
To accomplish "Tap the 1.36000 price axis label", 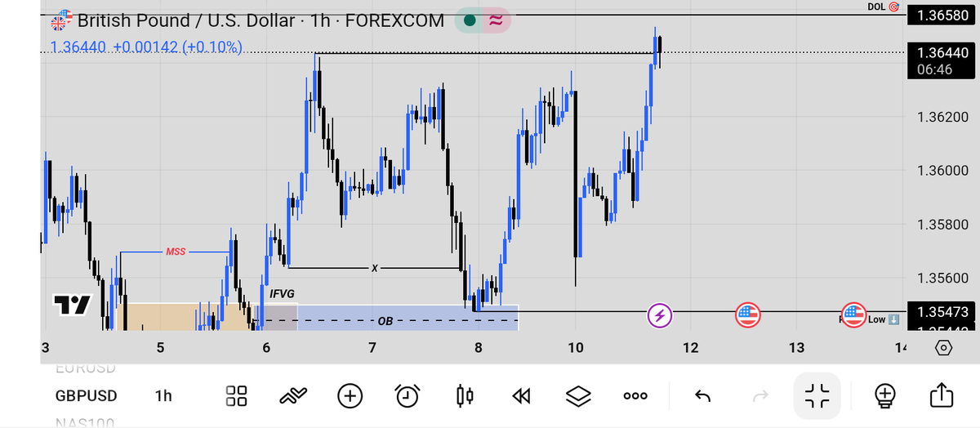I will click(x=943, y=170).
